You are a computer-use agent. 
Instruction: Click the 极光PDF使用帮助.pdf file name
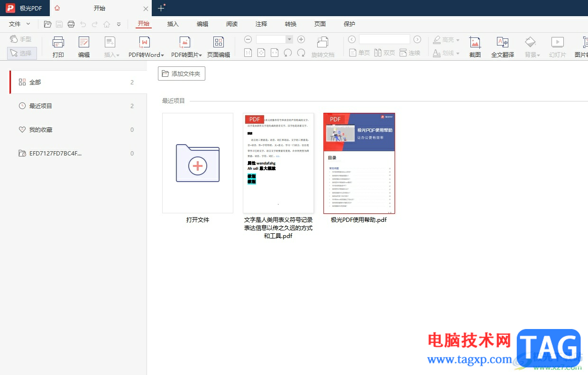[x=359, y=220]
